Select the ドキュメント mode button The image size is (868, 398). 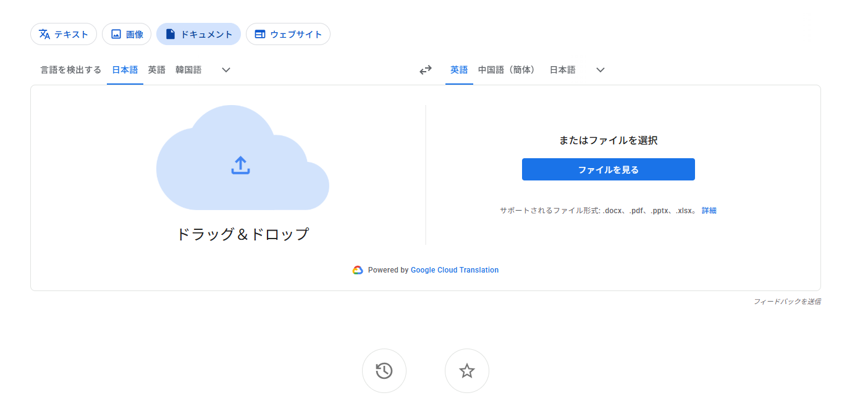(198, 34)
